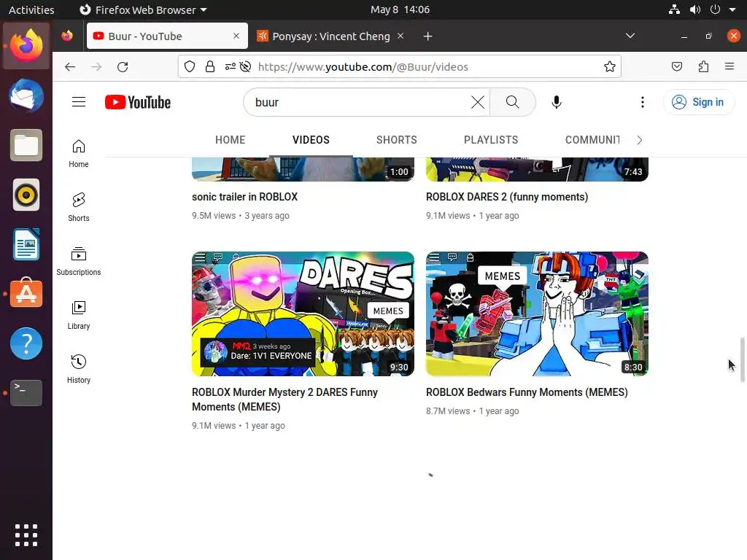
Task: Open Thunderbird Mail from the dock
Action: pos(26,96)
